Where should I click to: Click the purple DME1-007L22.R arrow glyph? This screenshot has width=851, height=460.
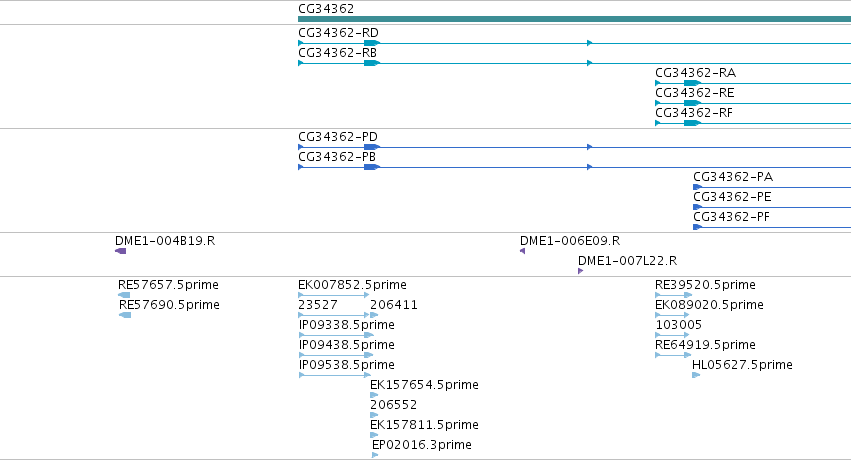coord(581,271)
